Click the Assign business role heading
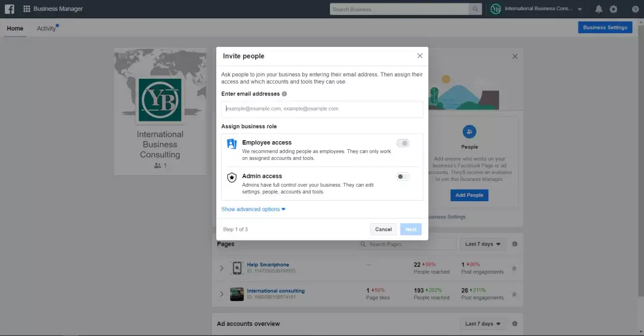The width and height of the screenshot is (644, 336). pos(249,126)
